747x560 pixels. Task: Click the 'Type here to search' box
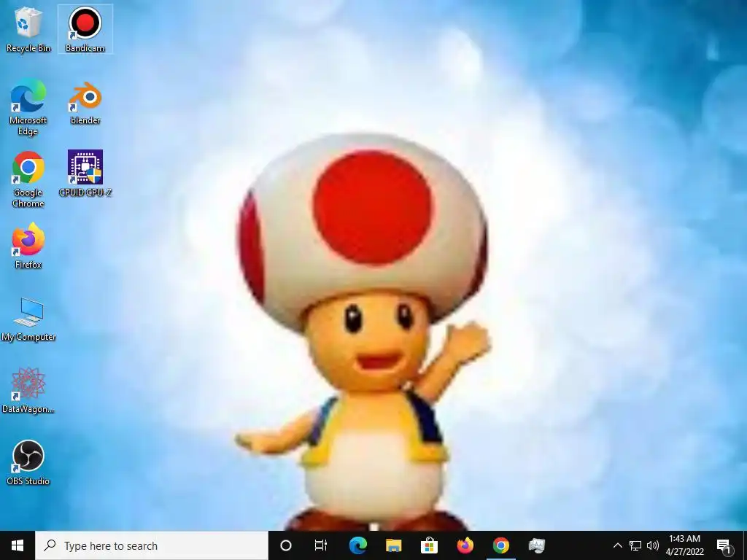(152, 545)
